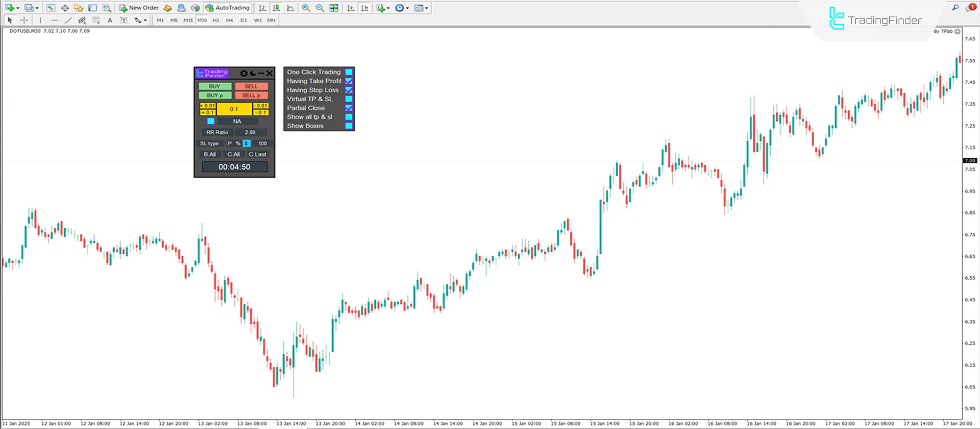The height and width of the screenshot is (429, 980).
Task: Disable the Partial Close checkbox
Action: click(349, 108)
